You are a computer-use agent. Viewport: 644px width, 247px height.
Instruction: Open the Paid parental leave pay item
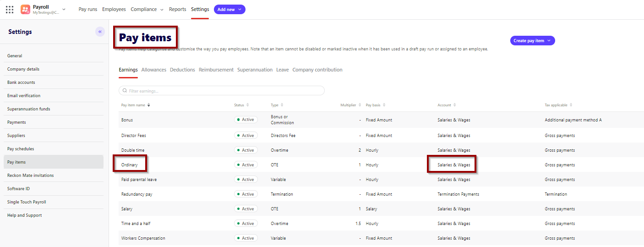pyautogui.click(x=139, y=180)
